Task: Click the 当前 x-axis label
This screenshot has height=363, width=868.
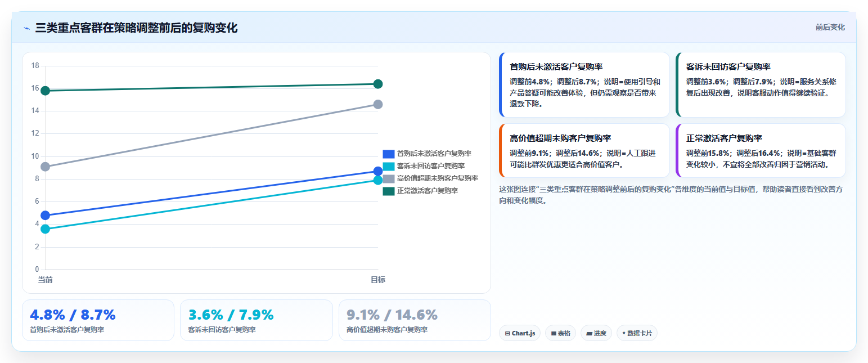Action: coord(45,280)
